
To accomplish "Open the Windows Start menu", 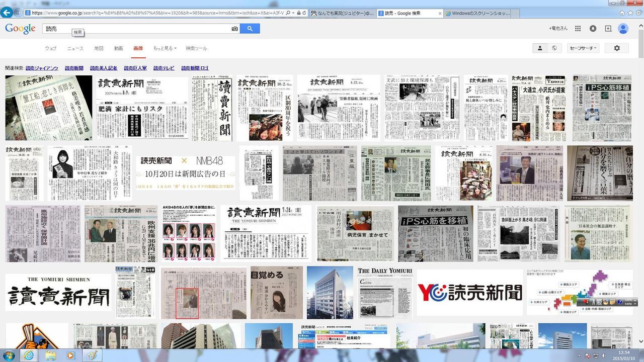I will 10,355.
